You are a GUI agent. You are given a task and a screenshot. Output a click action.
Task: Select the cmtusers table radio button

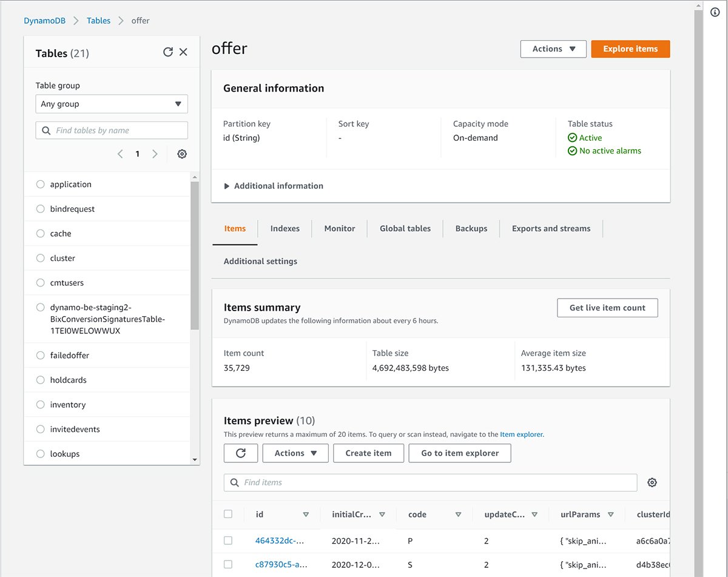tap(41, 283)
